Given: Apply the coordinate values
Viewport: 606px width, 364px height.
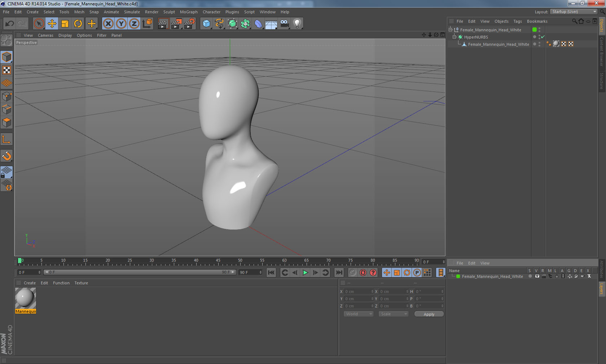Looking at the screenshot, I should point(429,314).
